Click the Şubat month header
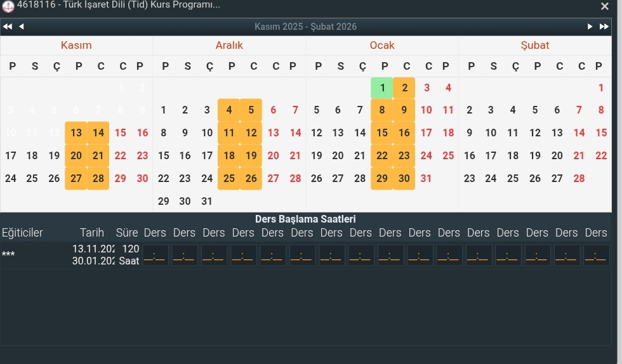This screenshot has height=364, width=622. 534,45
